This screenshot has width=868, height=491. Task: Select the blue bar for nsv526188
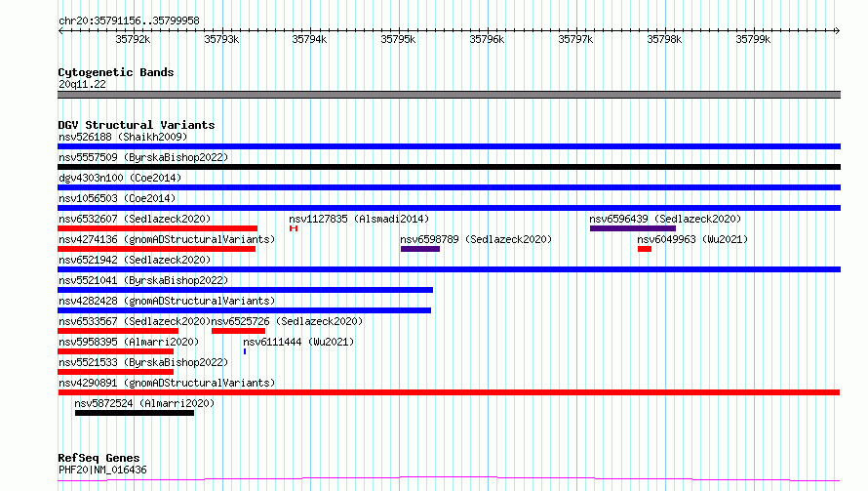tap(449, 146)
